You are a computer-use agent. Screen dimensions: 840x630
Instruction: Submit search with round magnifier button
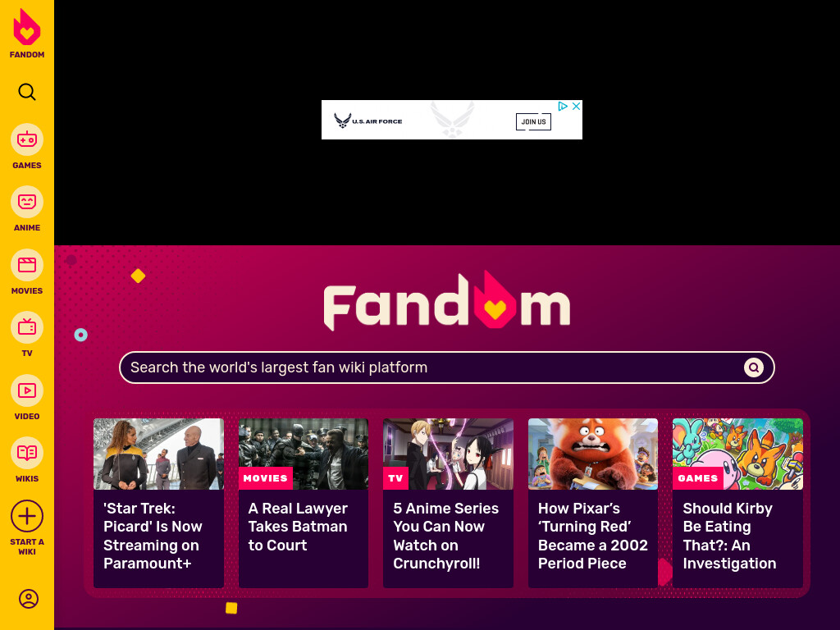754,367
